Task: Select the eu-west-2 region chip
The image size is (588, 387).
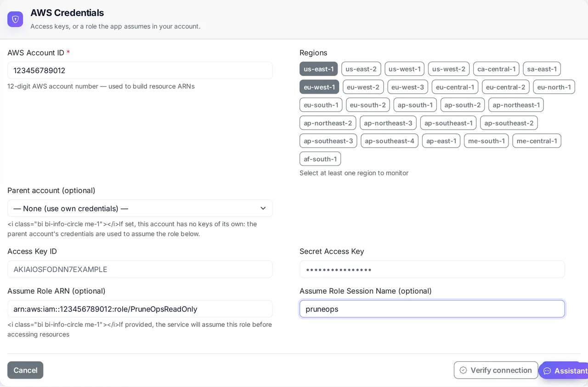Action: 363,87
